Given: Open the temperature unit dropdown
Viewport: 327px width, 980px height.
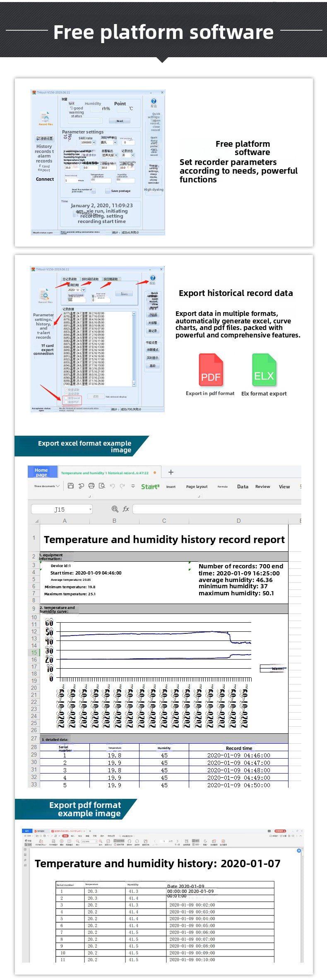Looking at the screenshot, I should click(x=115, y=142).
